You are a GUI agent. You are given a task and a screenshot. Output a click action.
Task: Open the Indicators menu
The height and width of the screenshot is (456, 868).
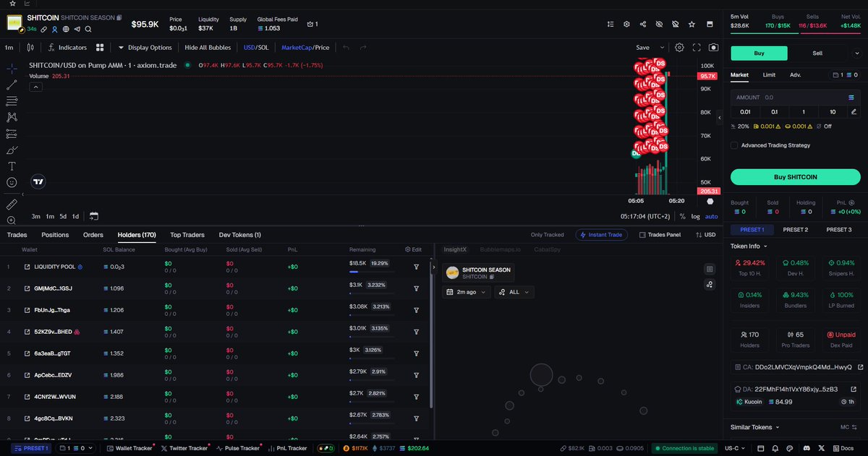[x=67, y=48]
